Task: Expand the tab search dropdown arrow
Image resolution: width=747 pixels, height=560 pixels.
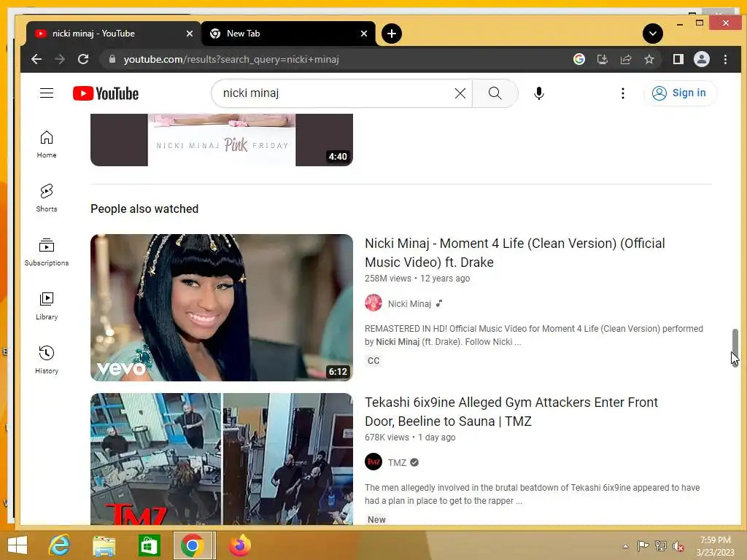Action: pos(653,34)
